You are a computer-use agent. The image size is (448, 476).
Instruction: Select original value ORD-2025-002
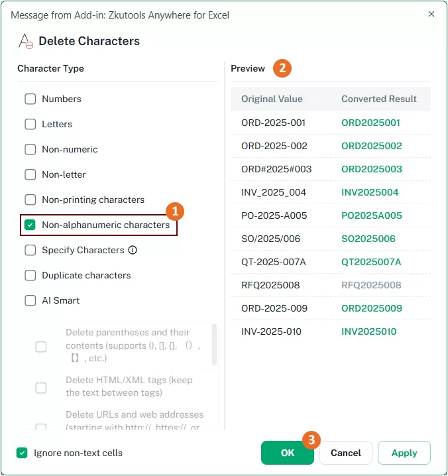click(x=274, y=146)
